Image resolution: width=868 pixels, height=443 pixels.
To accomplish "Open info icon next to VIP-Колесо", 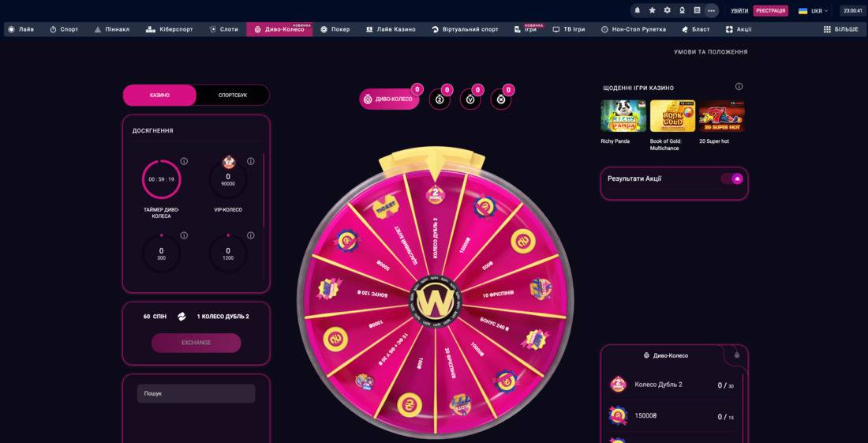I will click(250, 161).
